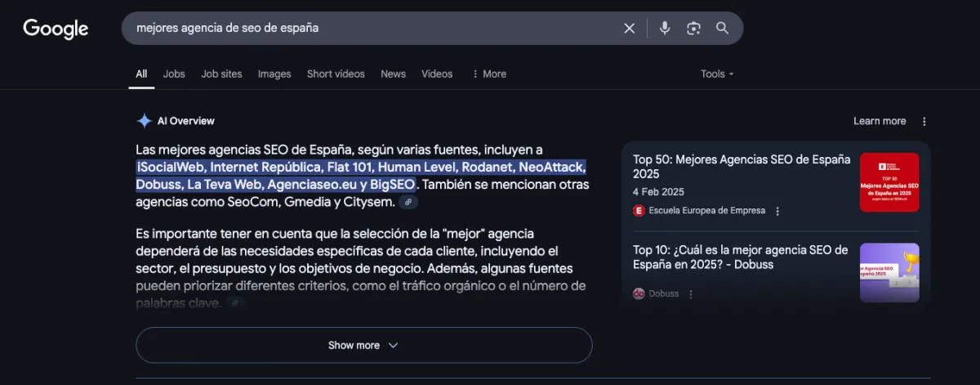The height and width of the screenshot is (385, 980).
Task: Switch to the News tab
Action: pos(393,74)
